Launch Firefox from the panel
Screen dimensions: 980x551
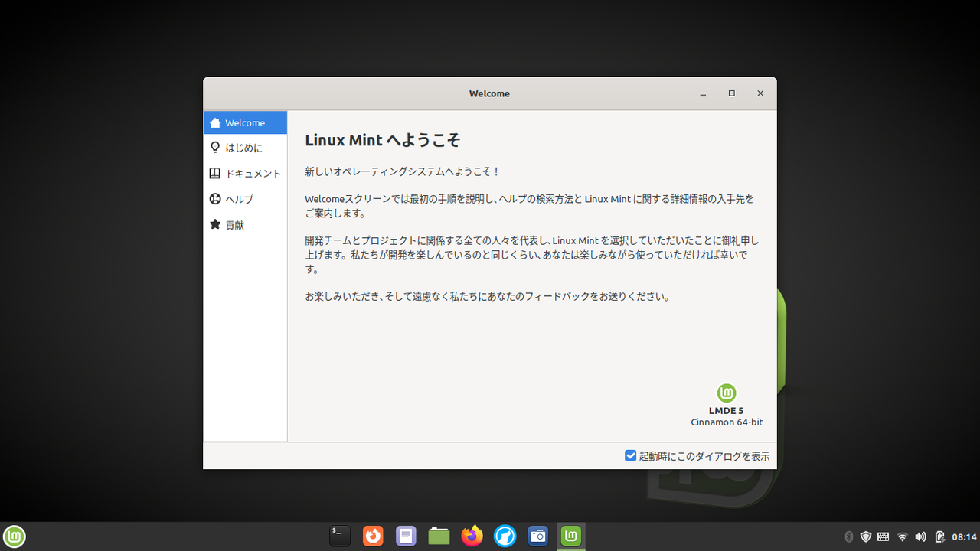(x=472, y=536)
